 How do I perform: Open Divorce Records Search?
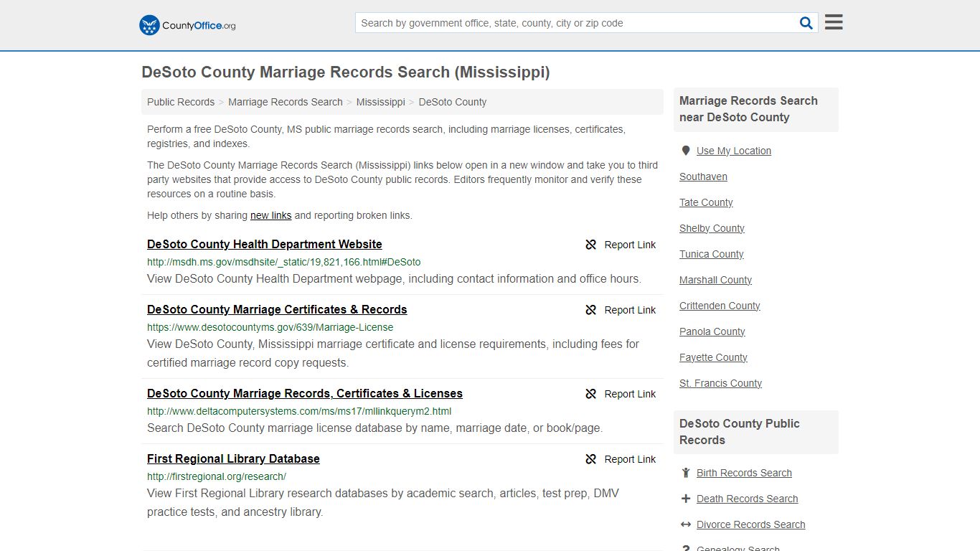tap(750, 524)
